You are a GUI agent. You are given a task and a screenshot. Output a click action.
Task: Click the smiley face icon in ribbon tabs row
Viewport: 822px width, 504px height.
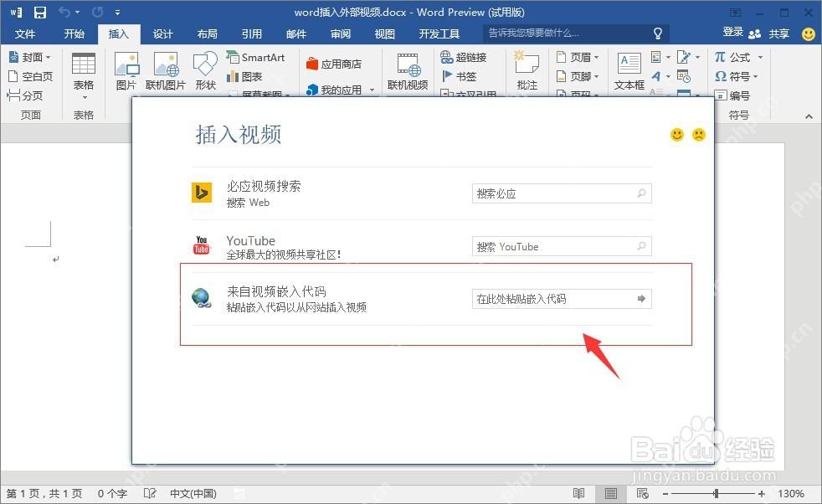click(x=809, y=33)
